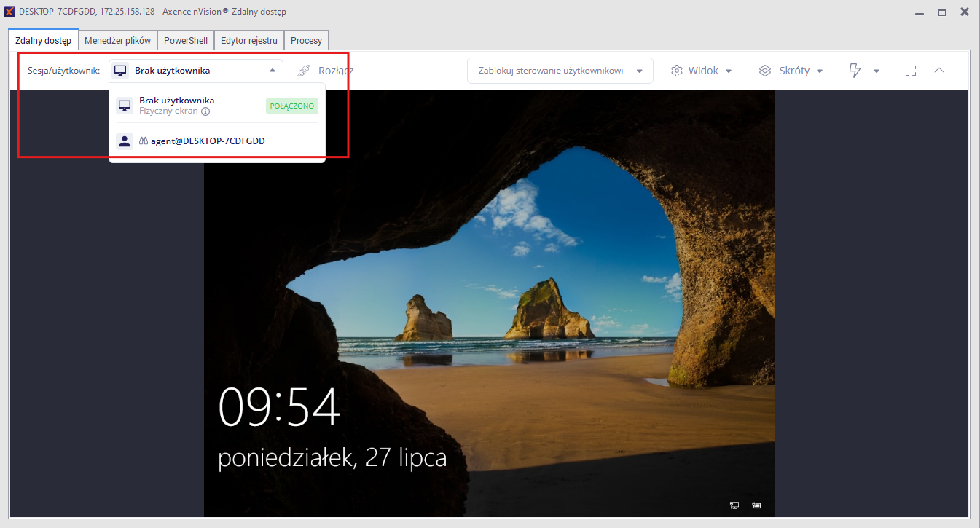Switch to the Procesy tab
980x528 pixels.
tap(307, 40)
